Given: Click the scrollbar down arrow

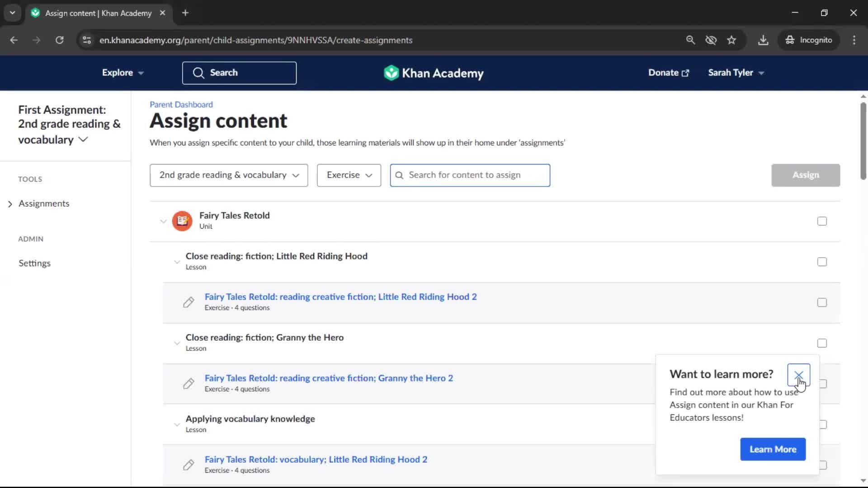Looking at the screenshot, I should coord(863,481).
